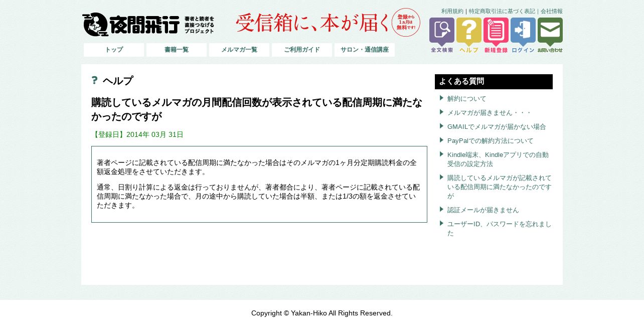Click the blue ログイン login icon
The height and width of the screenshot is (326, 644).
[x=523, y=35]
